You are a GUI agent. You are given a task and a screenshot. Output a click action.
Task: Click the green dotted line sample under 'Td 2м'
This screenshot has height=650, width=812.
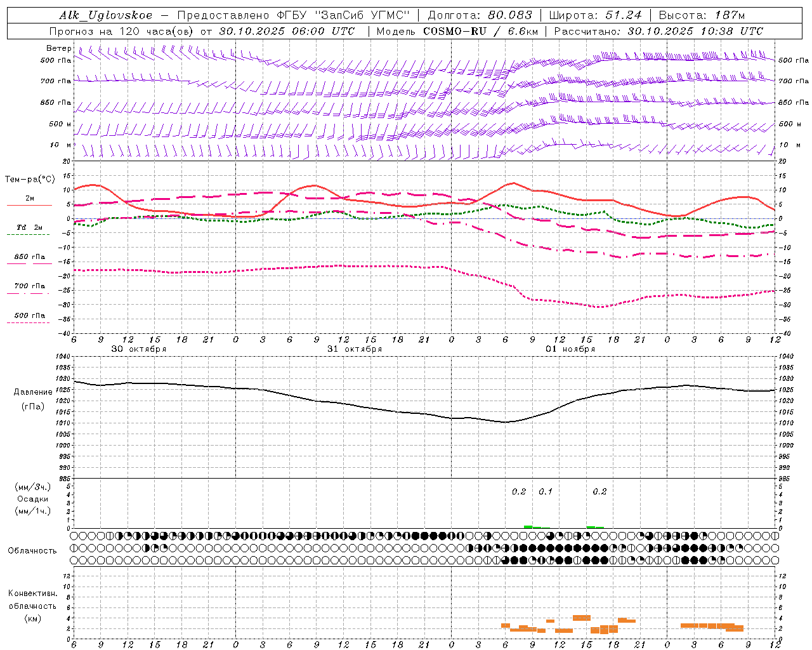click(x=29, y=235)
